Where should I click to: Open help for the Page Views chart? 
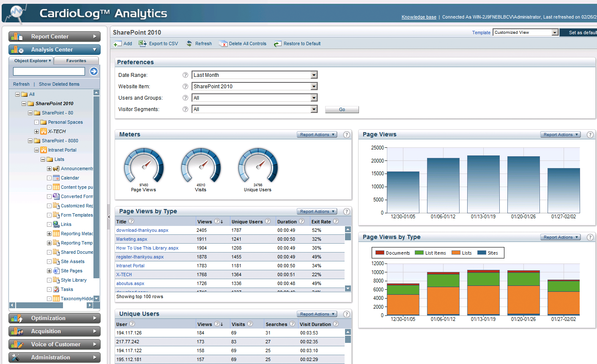click(x=590, y=135)
